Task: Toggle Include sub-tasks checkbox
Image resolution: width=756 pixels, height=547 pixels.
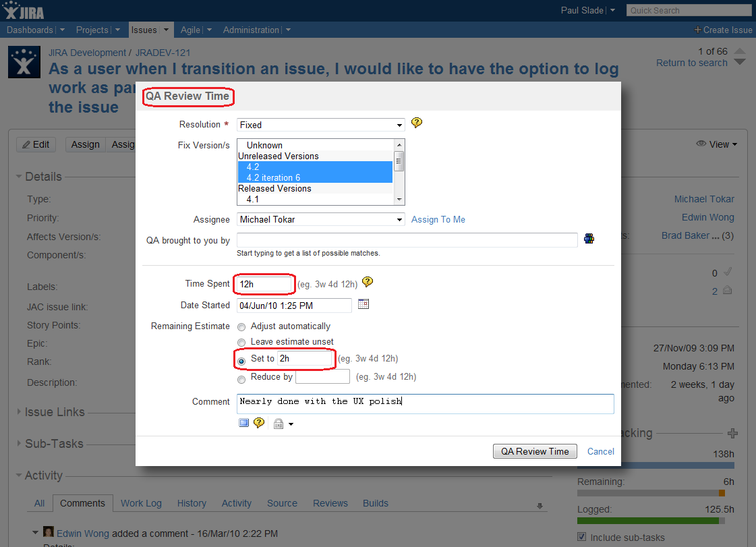Action: 582,536
